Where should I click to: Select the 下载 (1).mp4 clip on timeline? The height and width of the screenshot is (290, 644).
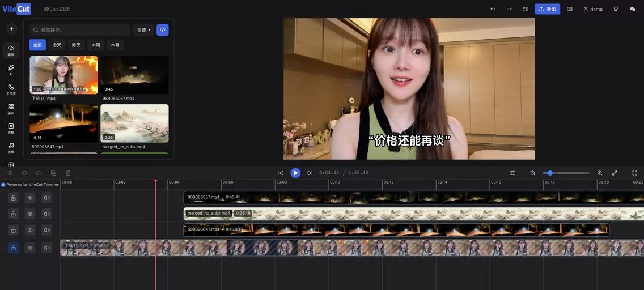point(352,248)
